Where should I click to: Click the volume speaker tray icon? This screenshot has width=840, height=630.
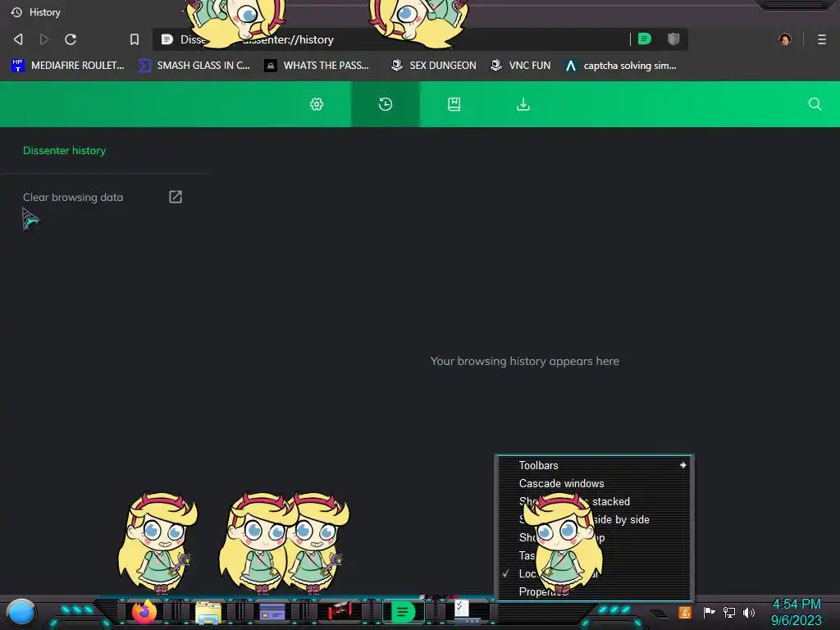749,612
